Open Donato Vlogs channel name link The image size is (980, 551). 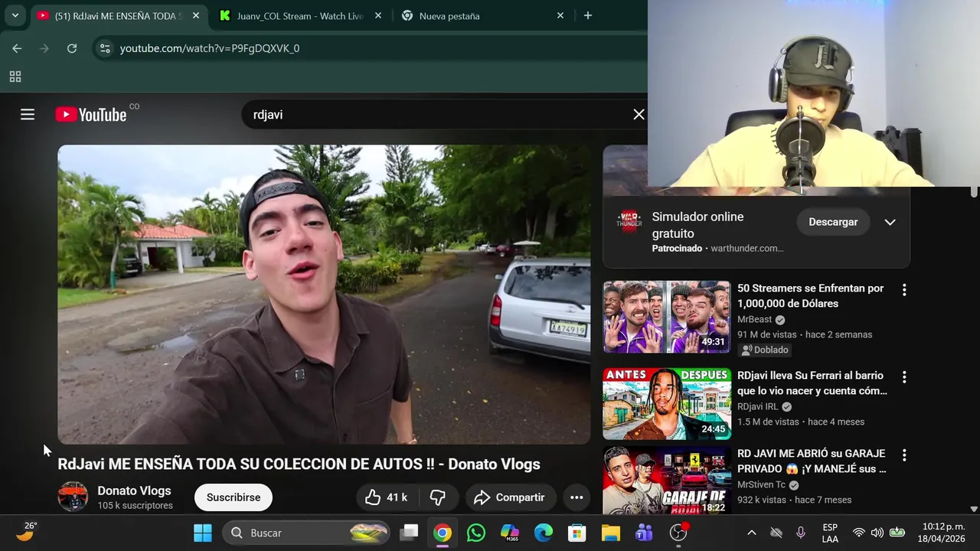coord(134,491)
